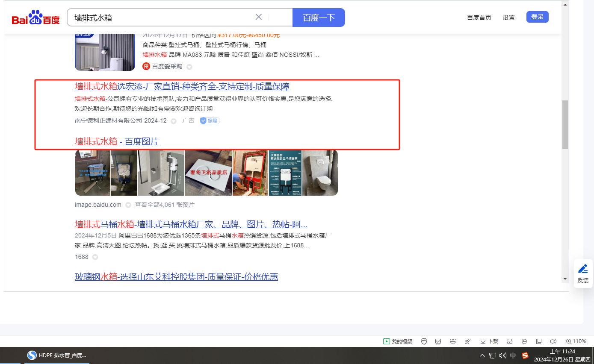Expand the arrow after 南宁德利正建材有限公司 2024-12
The image size is (594, 364).
point(174,121)
